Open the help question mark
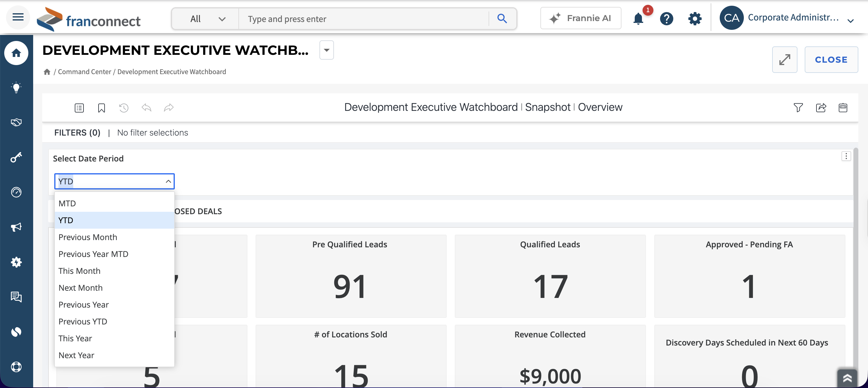Viewport: 868px width, 388px height. [x=666, y=18]
